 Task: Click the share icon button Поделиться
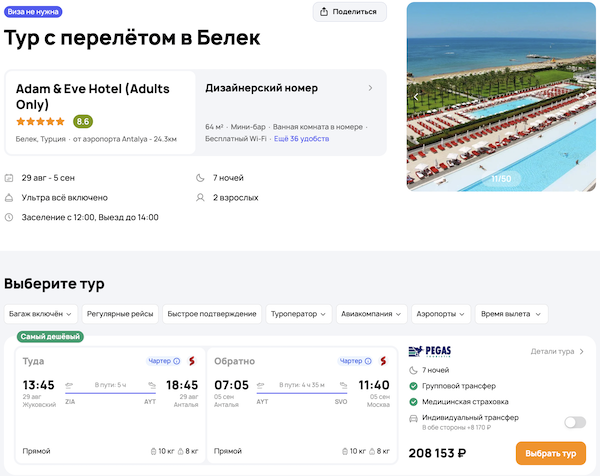[x=349, y=12]
